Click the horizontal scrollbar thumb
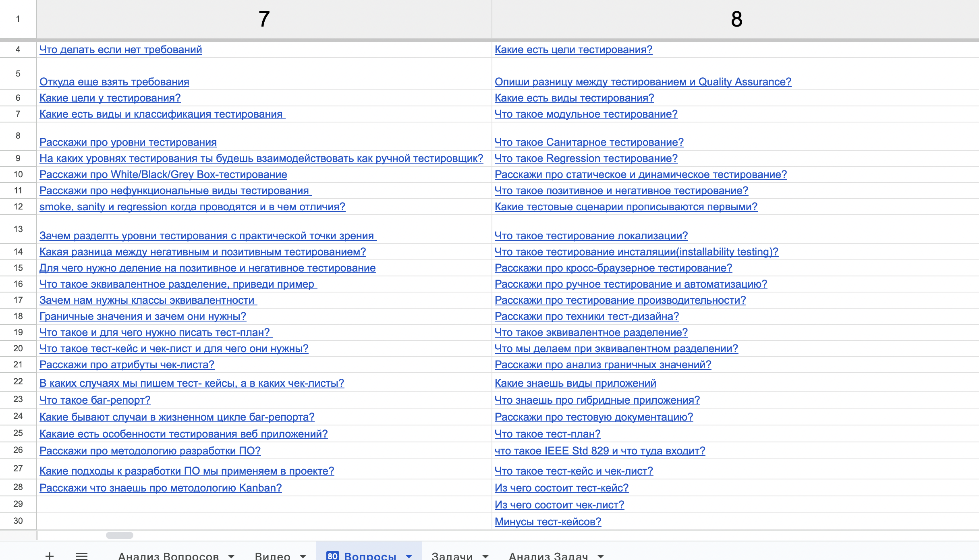Image resolution: width=979 pixels, height=560 pixels. (x=119, y=535)
